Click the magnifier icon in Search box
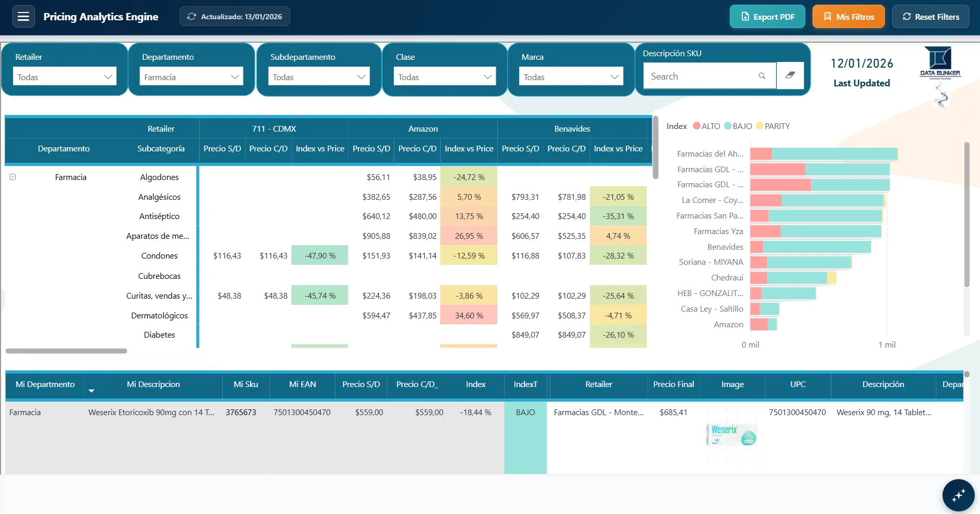Screen dimensions: 980x514 762,76
